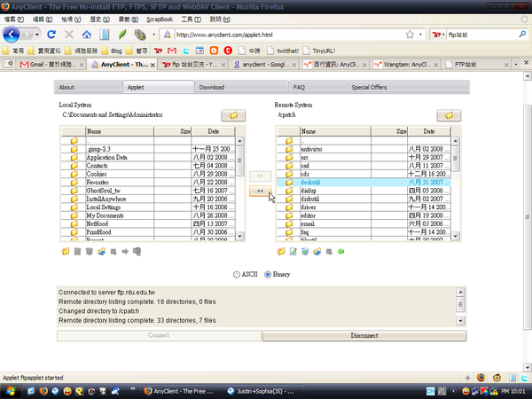The width and height of the screenshot is (532, 399).
Task: Click remote delete recycle icon
Action: click(305, 252)
